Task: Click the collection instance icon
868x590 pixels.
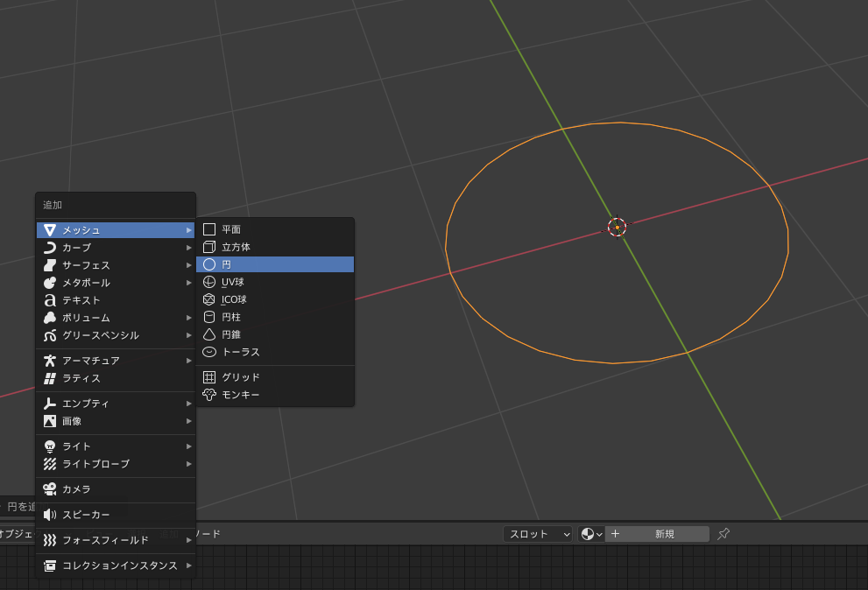Action: click(x=50, y=565)
